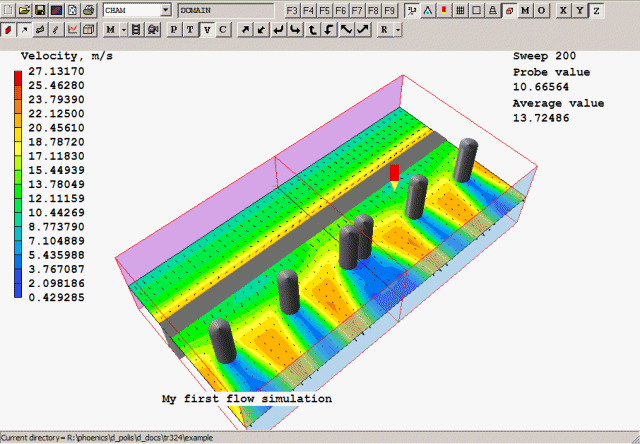Click the line graph plot icon
Image resolution: width=640 pixels, height=444 pixels.
73,30
